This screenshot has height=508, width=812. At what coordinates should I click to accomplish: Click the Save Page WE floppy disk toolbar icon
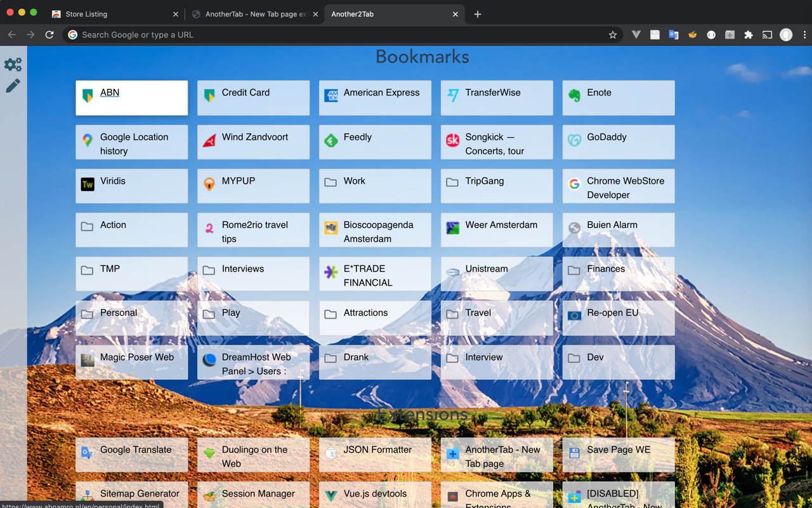[655, 35]
